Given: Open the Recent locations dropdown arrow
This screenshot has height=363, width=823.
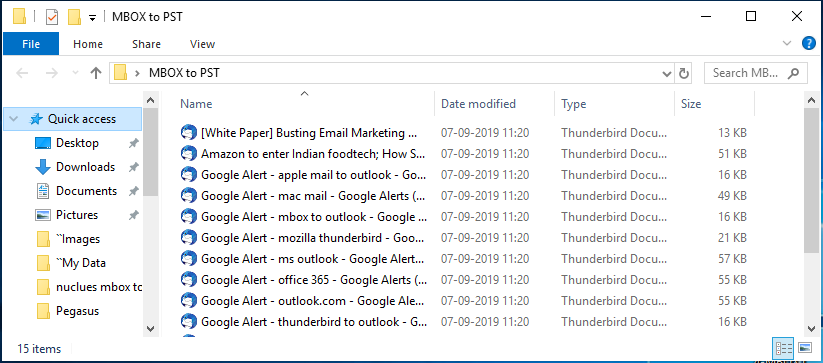Looking at the screenshot, I should (75, 73).
